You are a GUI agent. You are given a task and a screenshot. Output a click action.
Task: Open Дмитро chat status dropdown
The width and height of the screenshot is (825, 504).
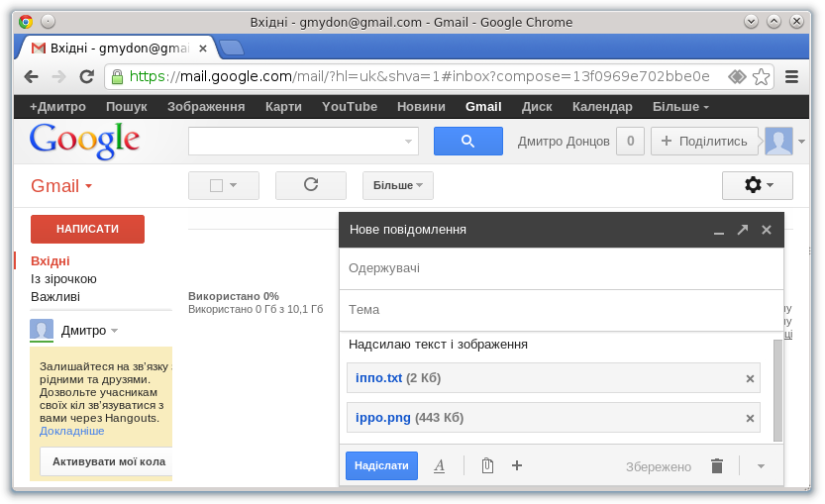(114, 331)
